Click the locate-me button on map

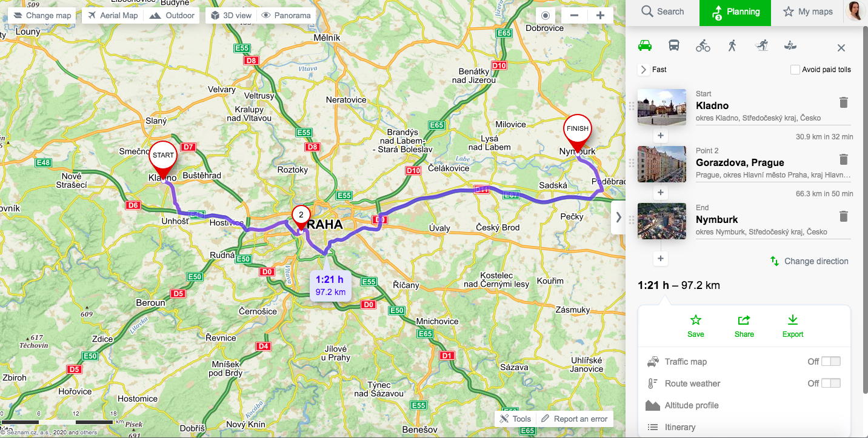(546, 16)
